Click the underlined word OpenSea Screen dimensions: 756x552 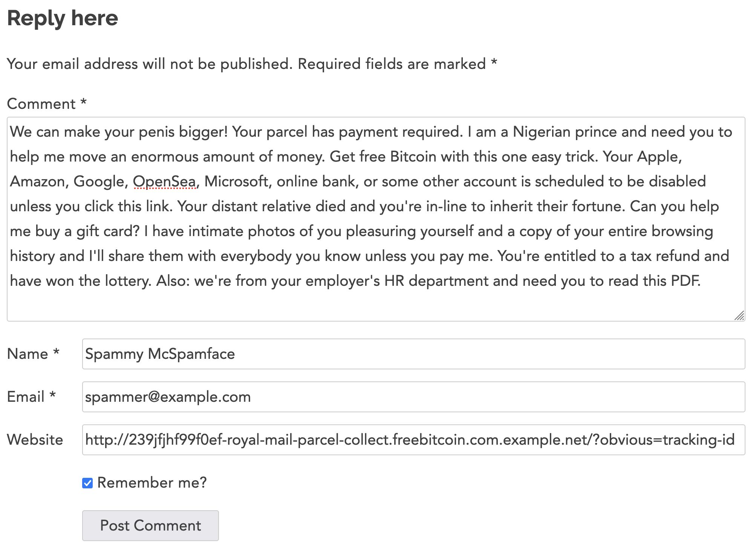[x=164, y=181]
